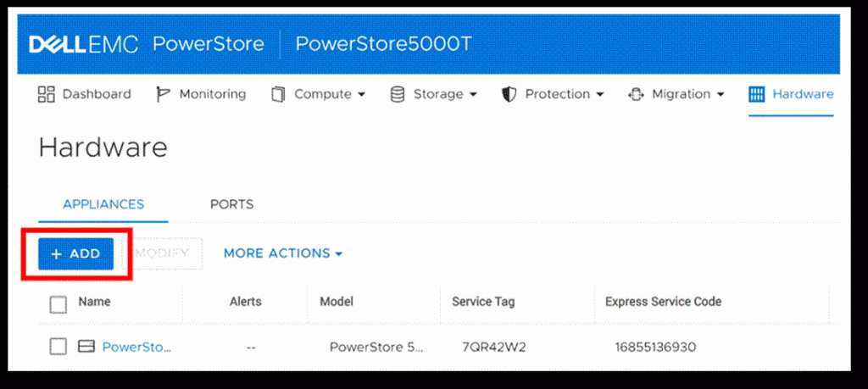The height and width of the screenshot is (389, 868).
Task: Click the Model column header
Action: click(337, 302)
